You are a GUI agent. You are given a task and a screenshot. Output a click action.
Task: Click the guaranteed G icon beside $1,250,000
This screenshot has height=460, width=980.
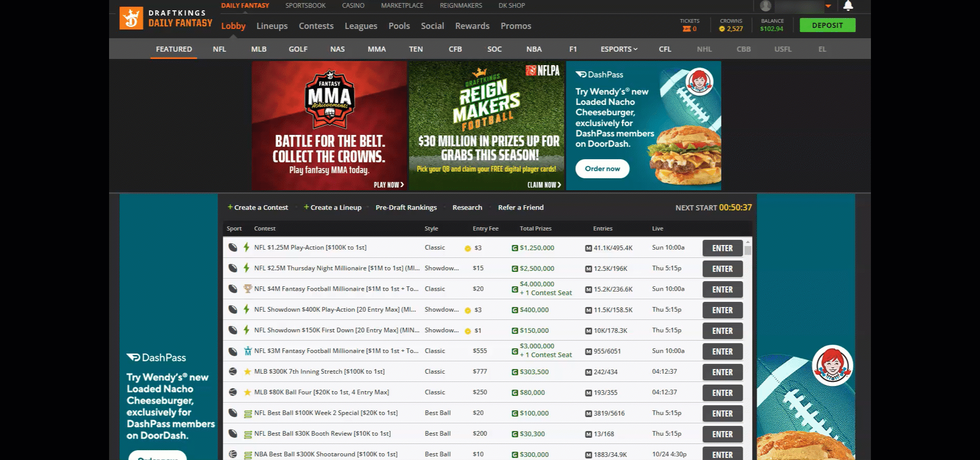click(515, 248)
